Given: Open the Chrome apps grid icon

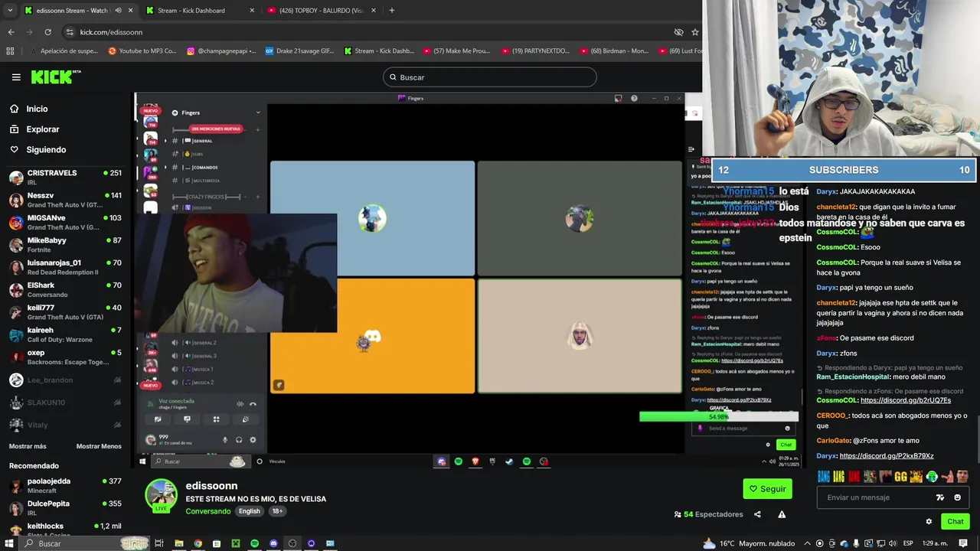Looking at the screenshot, I should coord(10,51).
